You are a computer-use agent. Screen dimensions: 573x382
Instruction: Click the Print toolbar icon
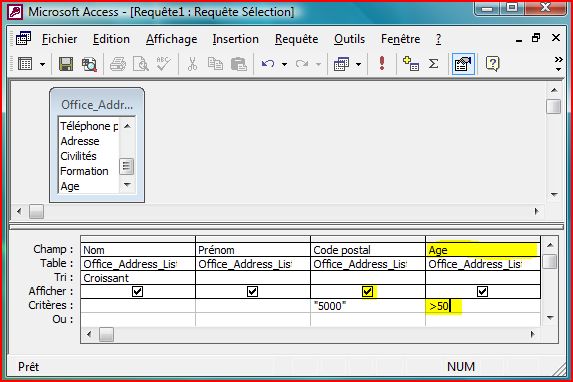118,64
